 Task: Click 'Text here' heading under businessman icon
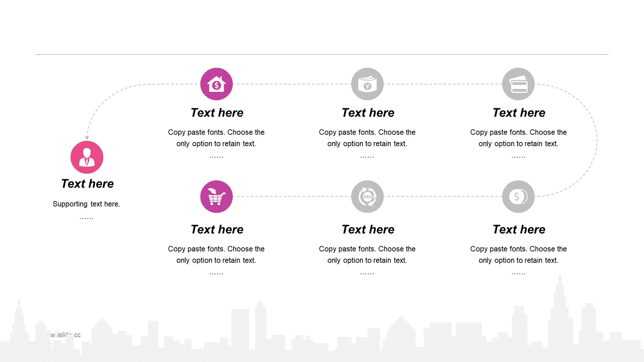pos(87,184)
